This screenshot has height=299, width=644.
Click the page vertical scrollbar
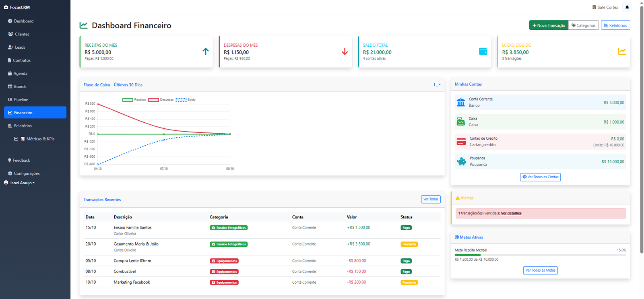[x=642, y=129]
